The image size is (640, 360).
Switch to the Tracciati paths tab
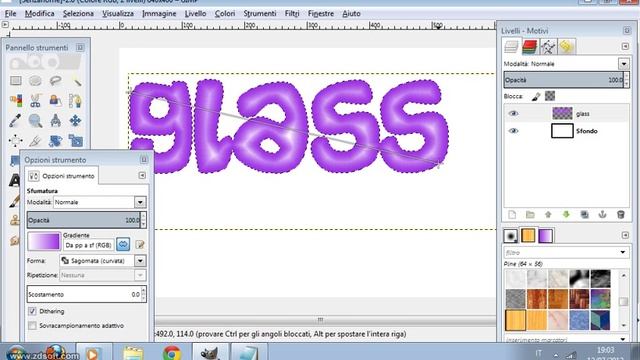548,47
